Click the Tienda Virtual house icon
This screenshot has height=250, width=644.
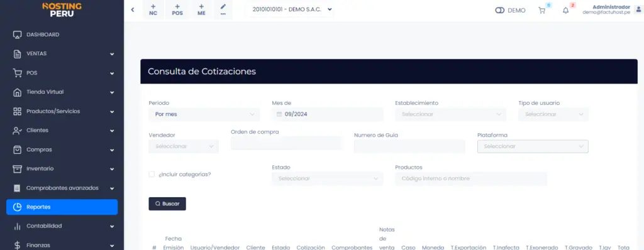click(x=17, y=92)
